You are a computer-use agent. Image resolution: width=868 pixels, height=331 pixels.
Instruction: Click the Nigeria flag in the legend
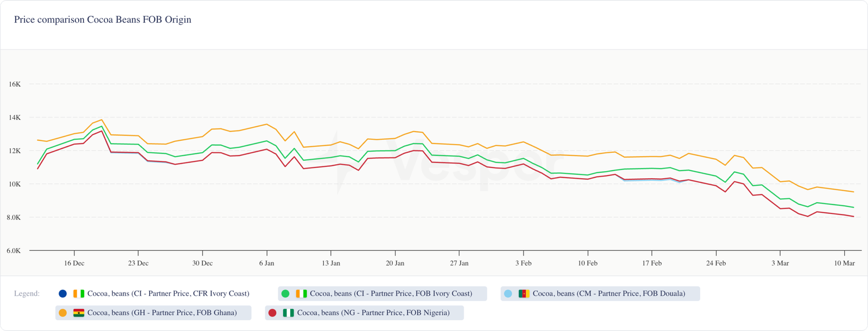click(x=288, y=313)
